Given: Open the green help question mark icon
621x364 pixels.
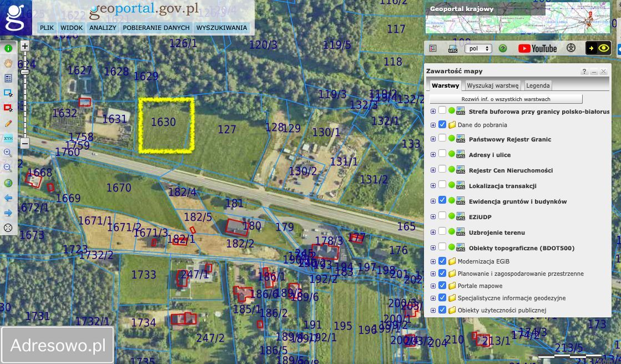Looking at the screenshot, I should pyautogui.click(x=503, y=48).
